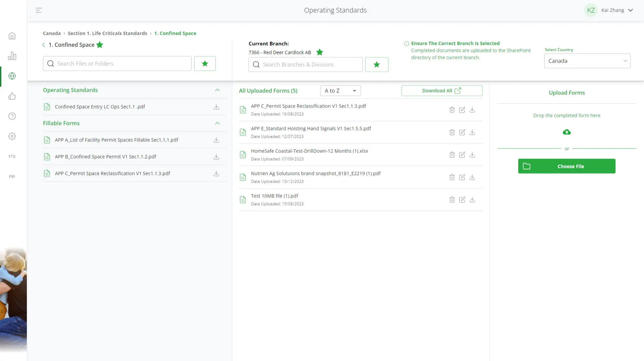Open the A to Z sort dropdown
Viewport: 644px width, 361px height.
(x=340, y=91)
